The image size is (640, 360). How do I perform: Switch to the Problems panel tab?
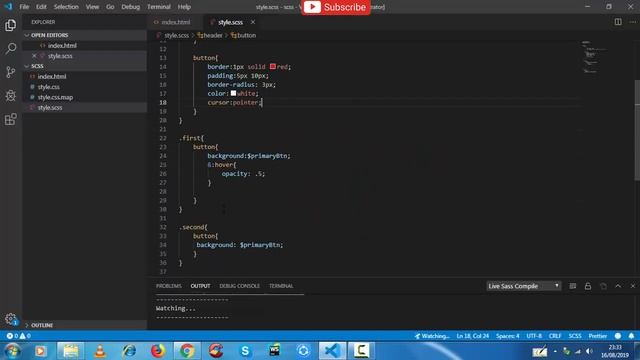[x=169, y=286]
